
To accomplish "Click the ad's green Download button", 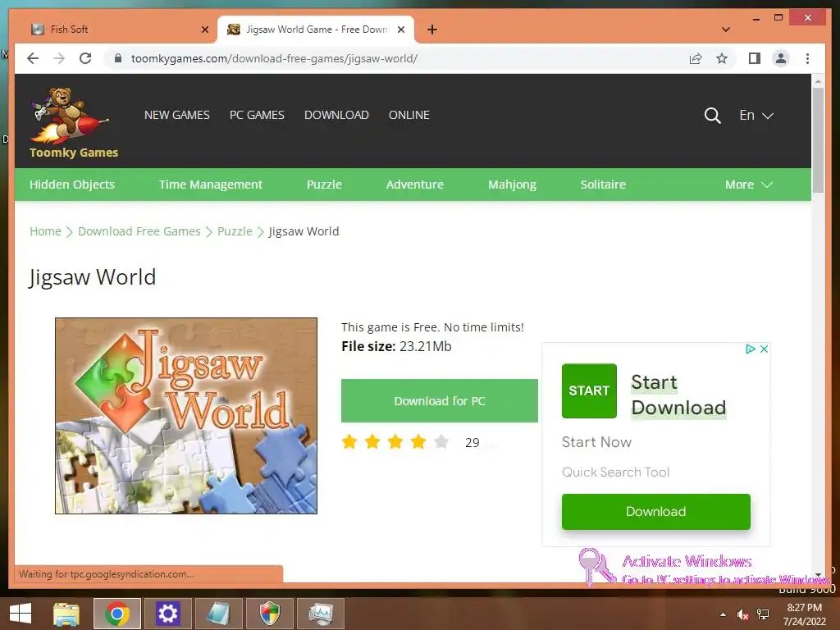I will [655, 512].
